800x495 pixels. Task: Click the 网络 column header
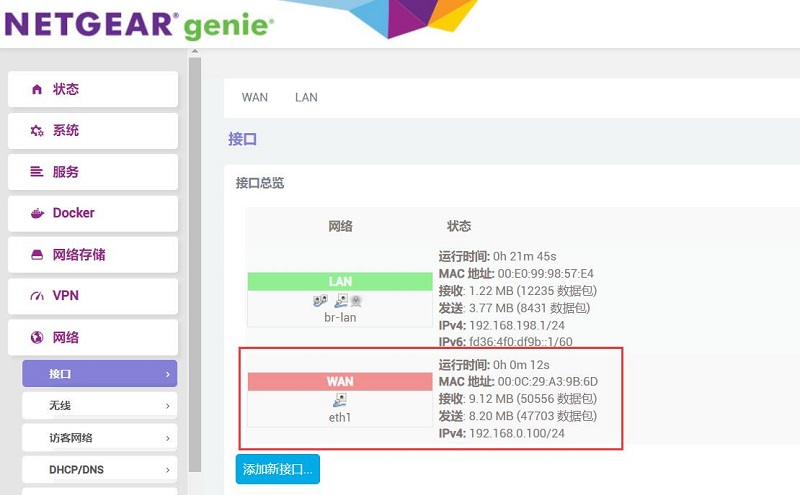340,226
